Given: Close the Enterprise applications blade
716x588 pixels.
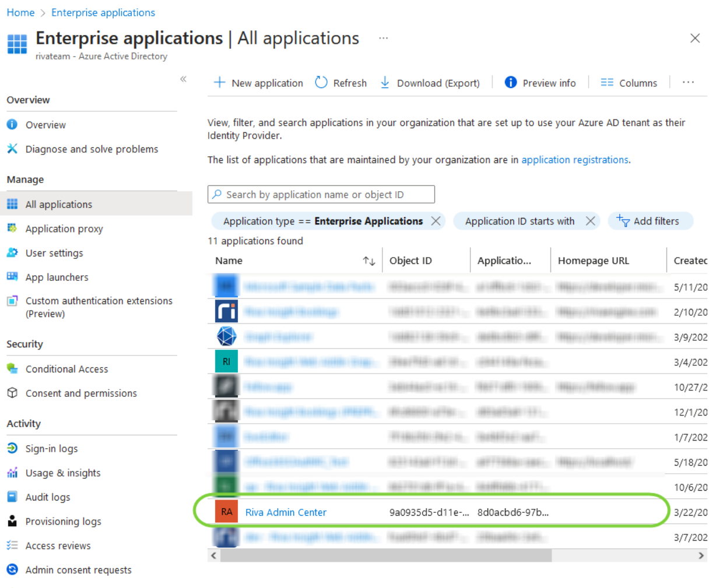Looking at the screenshot, I should click(695, 38).
